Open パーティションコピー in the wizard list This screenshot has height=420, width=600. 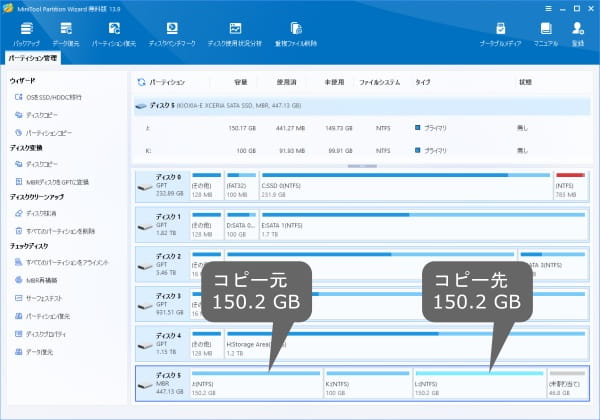click(x=43, y=133)
